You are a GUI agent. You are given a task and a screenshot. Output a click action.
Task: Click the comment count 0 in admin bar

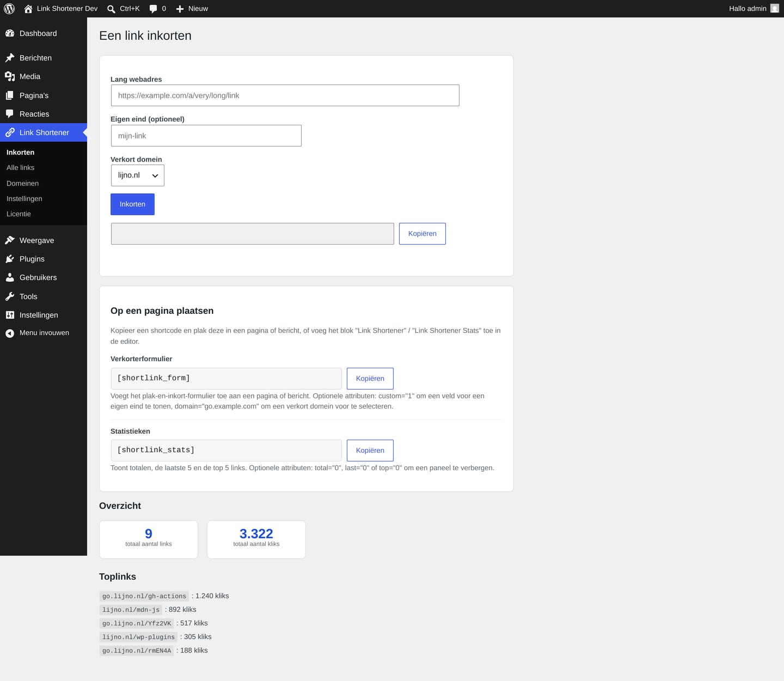click(x=164, y=9)
